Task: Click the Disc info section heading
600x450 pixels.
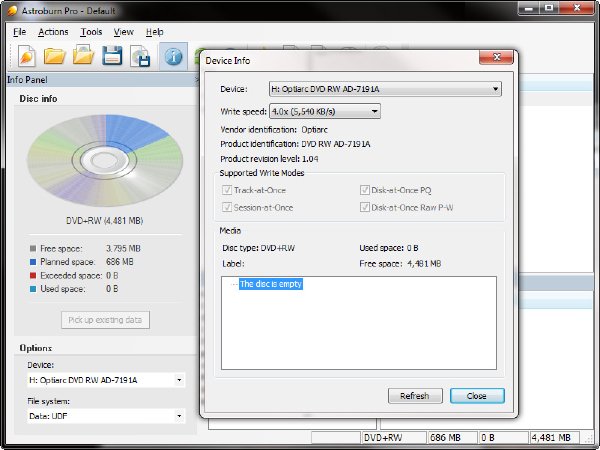Action: [x=38, y=99]
